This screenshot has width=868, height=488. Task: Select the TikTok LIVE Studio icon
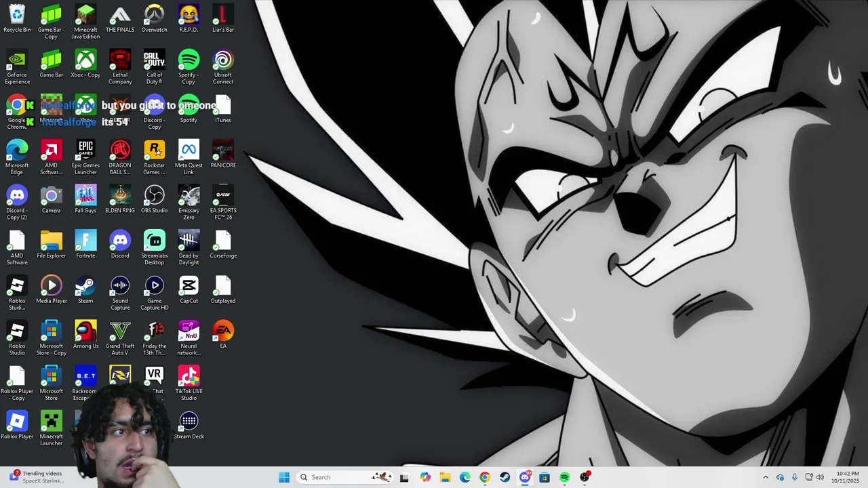pos(189,384)
